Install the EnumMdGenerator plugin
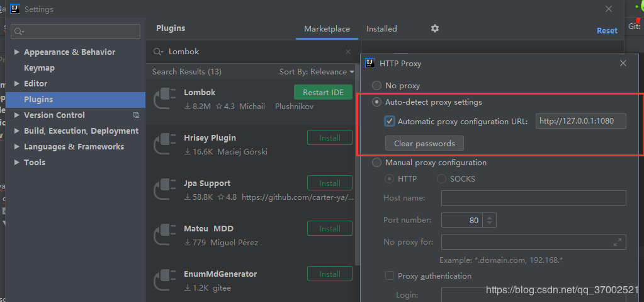 (x=330, y=274)
